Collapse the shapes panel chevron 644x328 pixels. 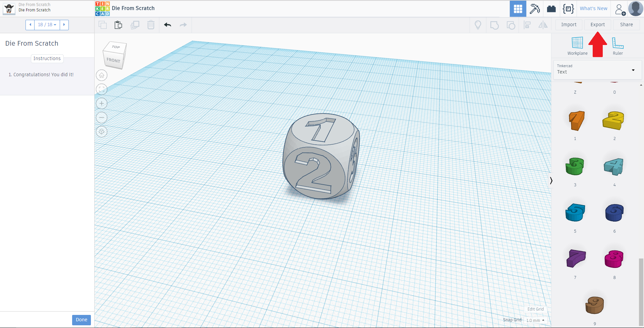(x=551, y=181)
